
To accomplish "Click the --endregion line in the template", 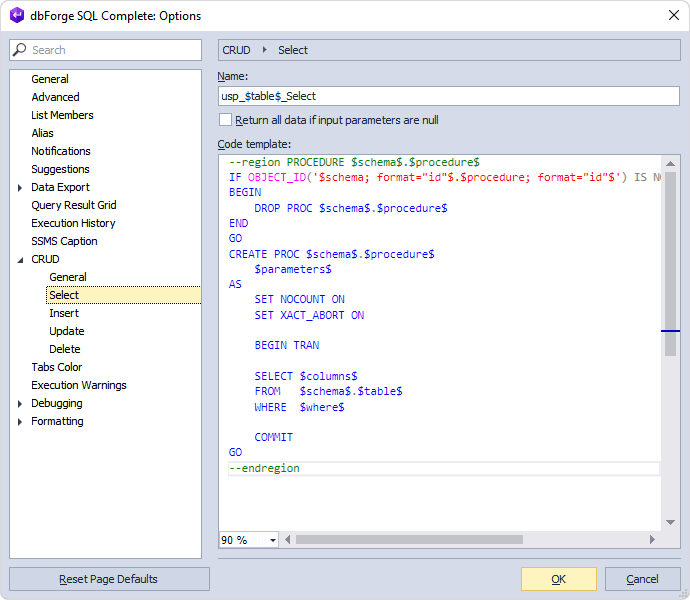I will coord(264,468).
